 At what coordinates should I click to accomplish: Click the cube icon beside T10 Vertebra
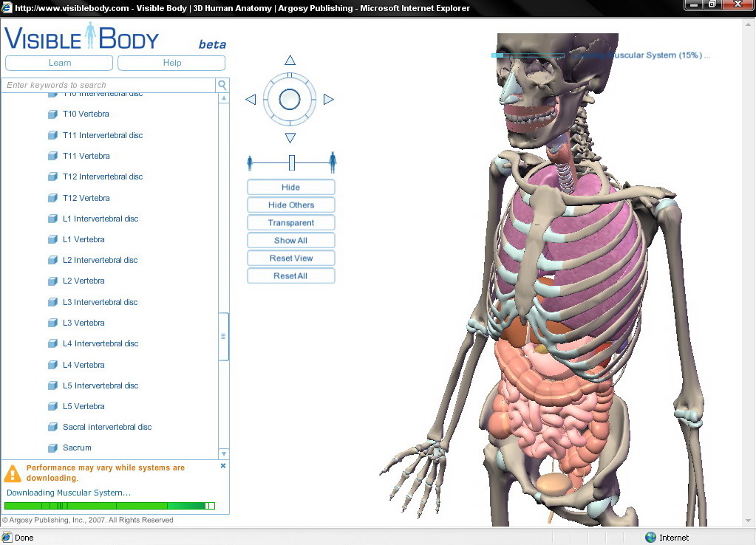tap(53, 114)
